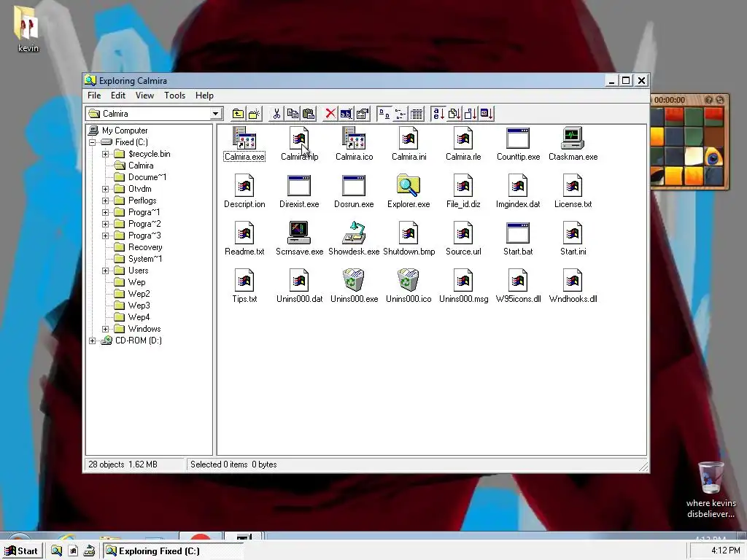Switch to small icons list view
The height and width of the screenshot is (560, 747).
[x=400, y=114]
